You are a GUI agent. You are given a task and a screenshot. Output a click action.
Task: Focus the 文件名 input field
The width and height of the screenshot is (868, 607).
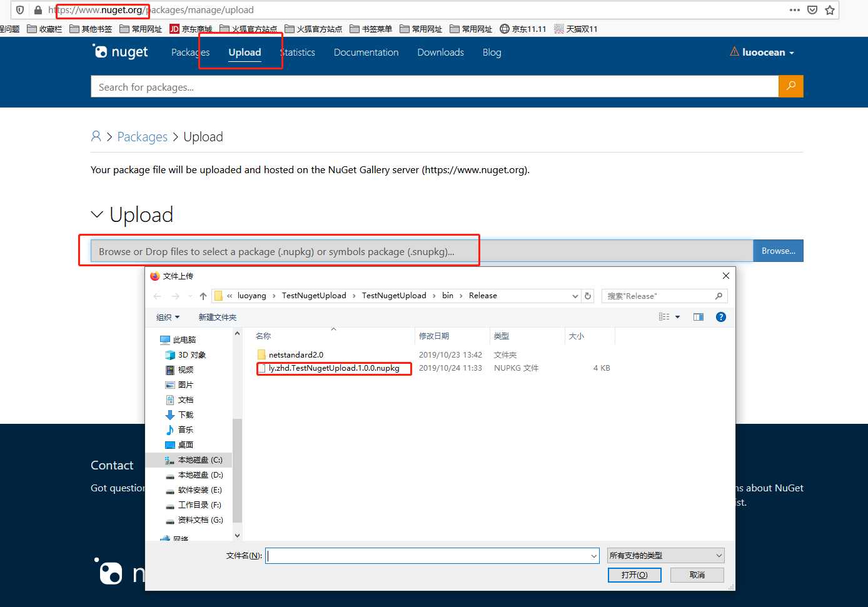point(428,555)
